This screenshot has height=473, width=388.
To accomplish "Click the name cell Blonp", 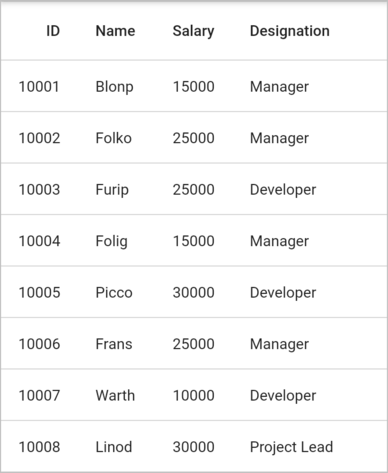I will click(x=114, y=87).
